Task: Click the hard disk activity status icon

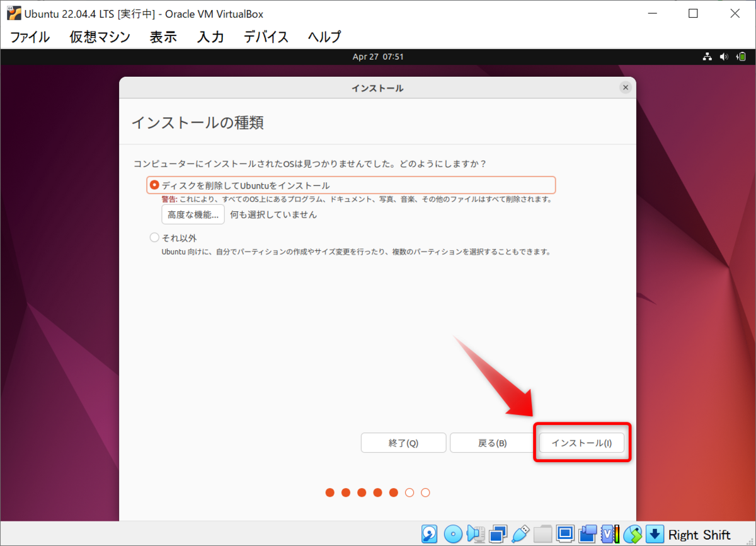Action: coord(430,534)
